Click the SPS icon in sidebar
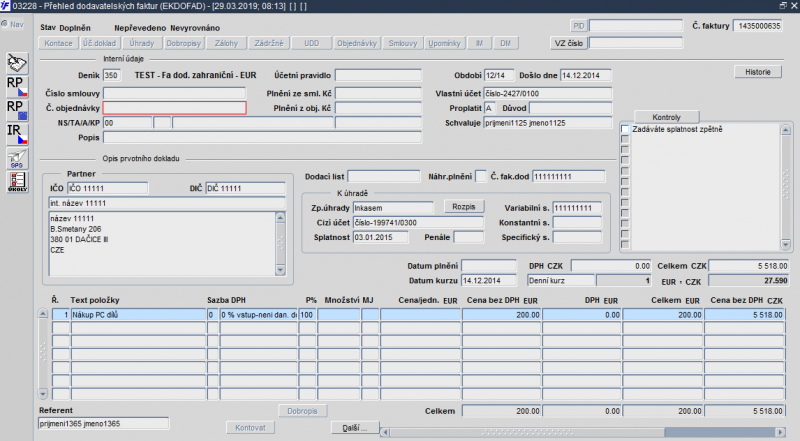The image size is (800, 441). pos(17,158)
